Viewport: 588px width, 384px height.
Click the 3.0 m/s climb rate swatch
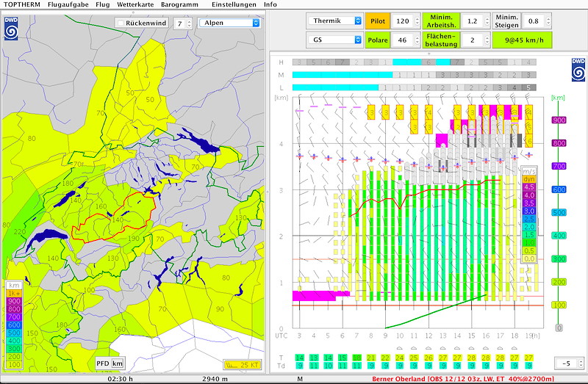tap(528, 211)
